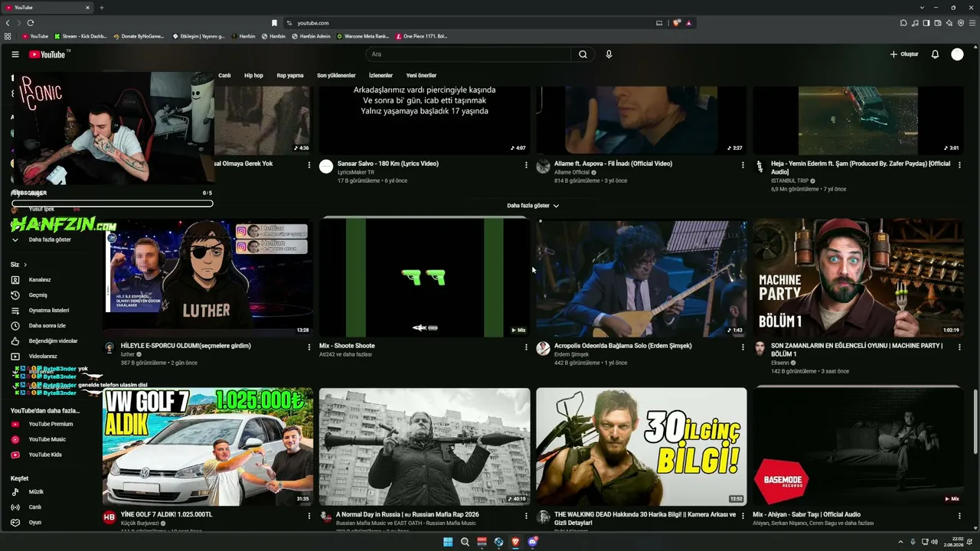980x551 pixels.
Task: Open a new browser tab
Action: point(101,8)
